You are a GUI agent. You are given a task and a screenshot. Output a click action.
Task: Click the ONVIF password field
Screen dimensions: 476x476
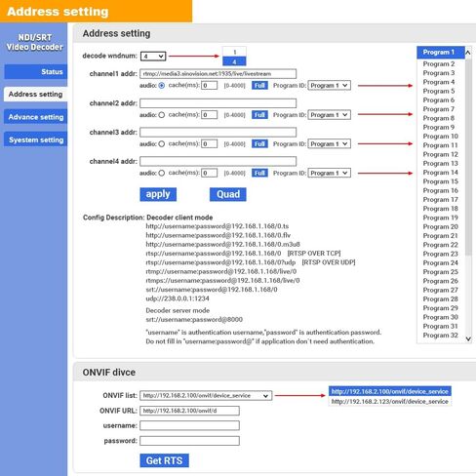(190, 441)
